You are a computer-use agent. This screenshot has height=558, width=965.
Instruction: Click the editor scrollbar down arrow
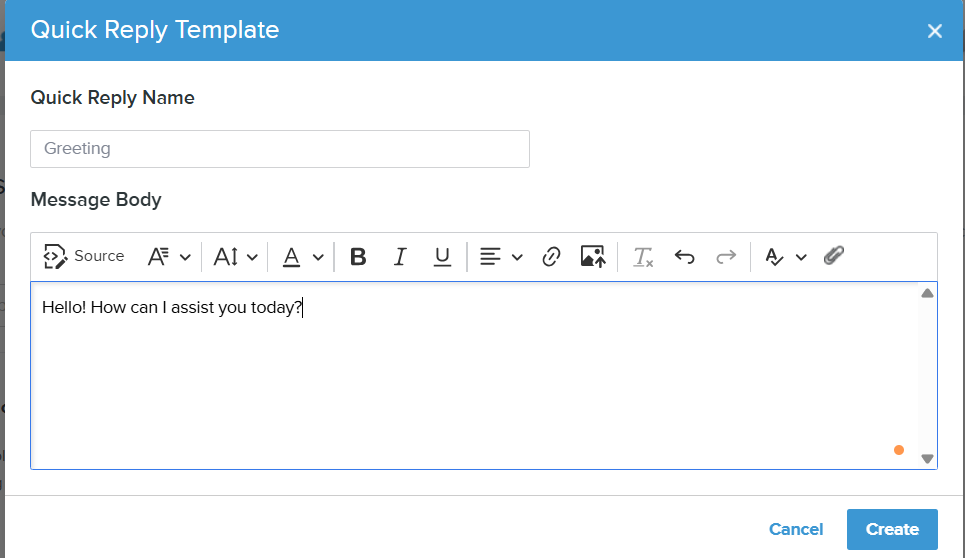click(x=927, y=459)
